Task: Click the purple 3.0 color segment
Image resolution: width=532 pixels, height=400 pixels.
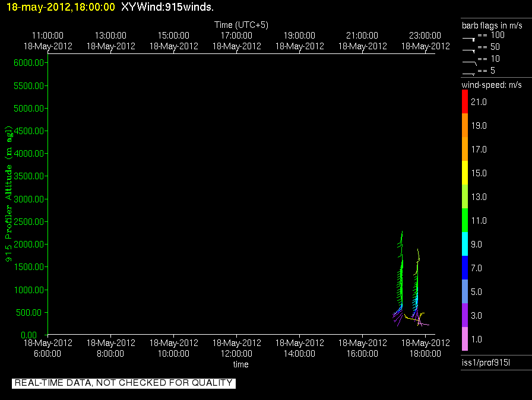Action: click(x=465, y=315)
